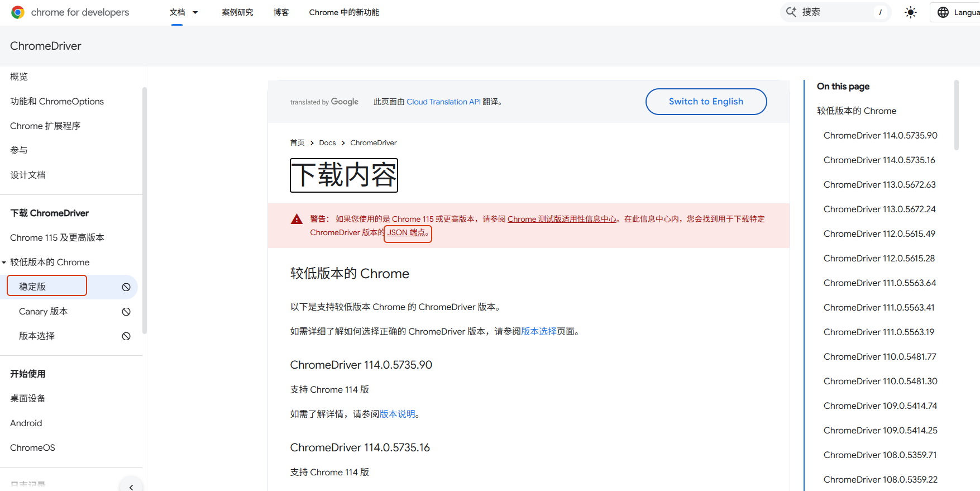Click the chrome for developers site title
Image resolution: width=980 pixels, height=491 pixels.
(80, 12)
